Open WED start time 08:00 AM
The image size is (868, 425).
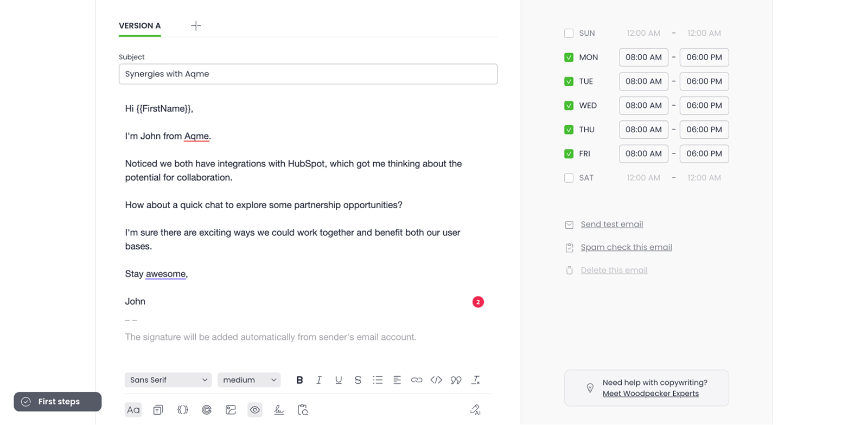click(x=643, y=106)
